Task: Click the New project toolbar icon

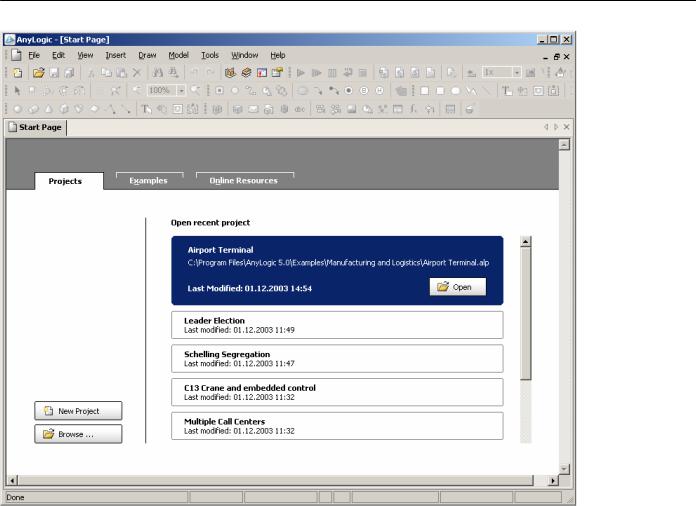Action: pyautogui.click(x=17, y=73)
